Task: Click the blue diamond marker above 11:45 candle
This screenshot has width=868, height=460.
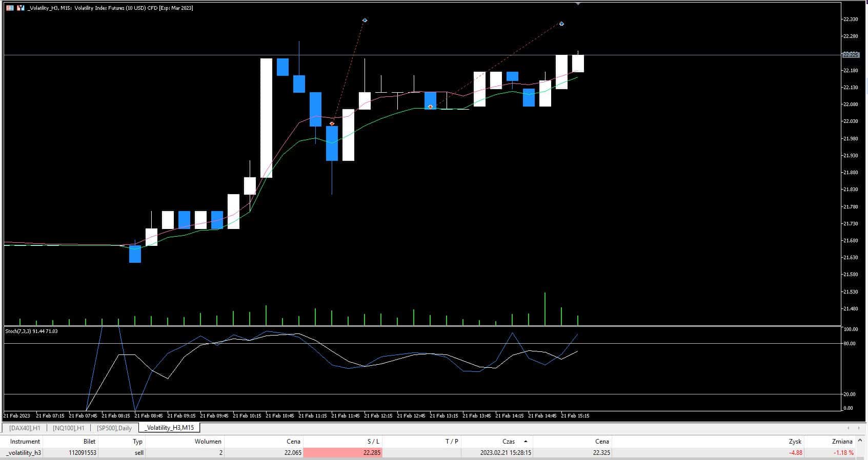Action: (365, 20)
